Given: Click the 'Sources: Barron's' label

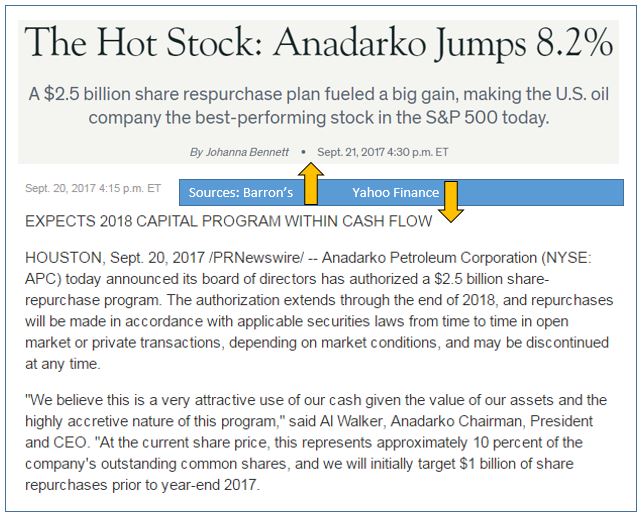Looking at the screenshot, I should pyautogui.click(x=241, y=192).
